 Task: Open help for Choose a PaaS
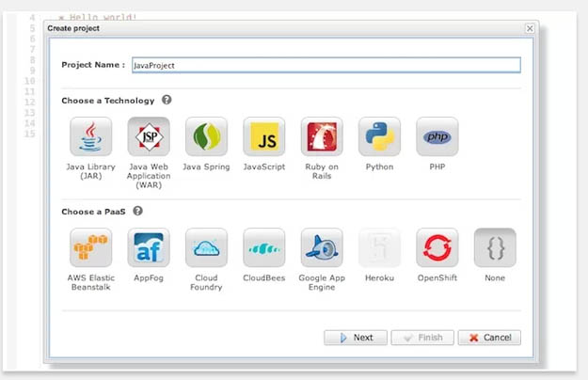coord(137,211)
